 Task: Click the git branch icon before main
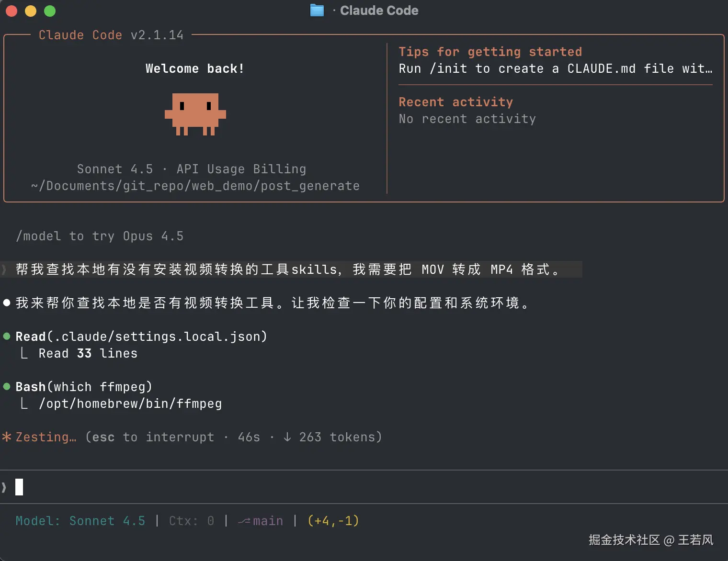point(244,521)
